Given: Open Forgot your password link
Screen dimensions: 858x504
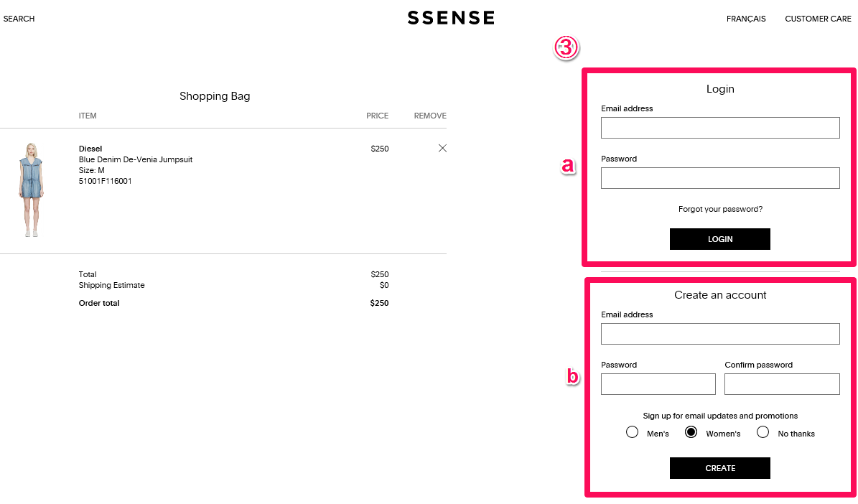Looking at the screenshot, I should [720, 209].
